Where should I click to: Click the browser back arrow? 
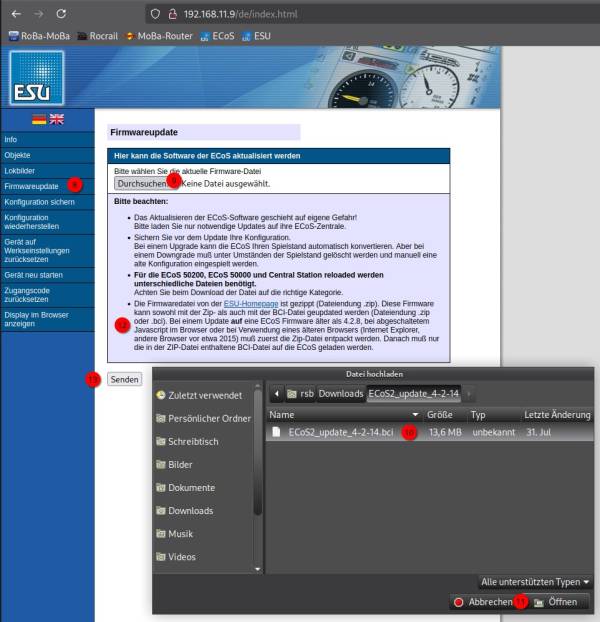point(16,14)
